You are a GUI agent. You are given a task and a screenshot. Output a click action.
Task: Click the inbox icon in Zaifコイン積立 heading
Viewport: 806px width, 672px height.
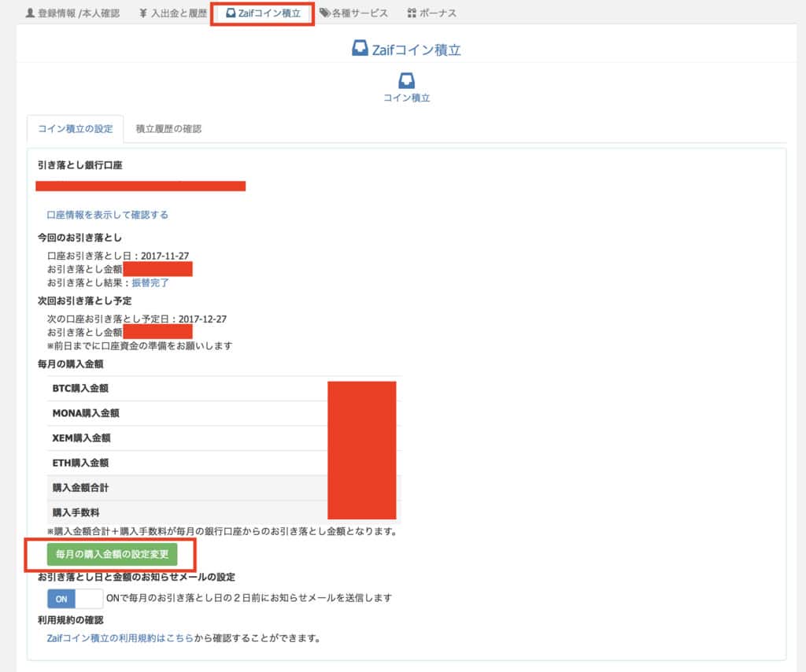[x=360, y=49]
